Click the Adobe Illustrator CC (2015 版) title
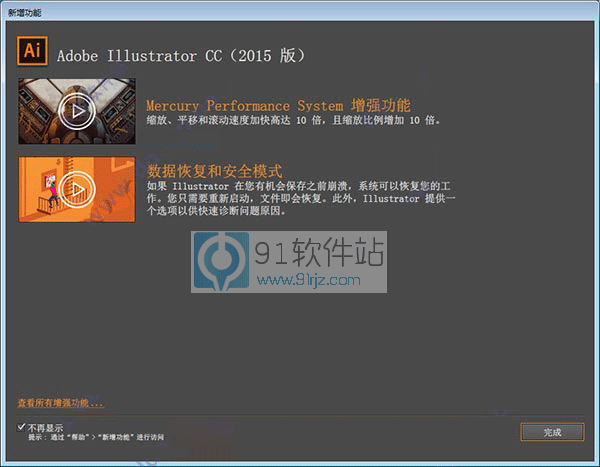This screenshot has width=600, height=467. 180,55
